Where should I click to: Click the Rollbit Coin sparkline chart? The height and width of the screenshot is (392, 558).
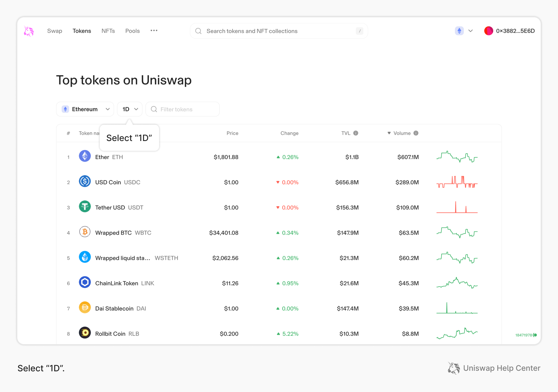[x=457, y=333]
